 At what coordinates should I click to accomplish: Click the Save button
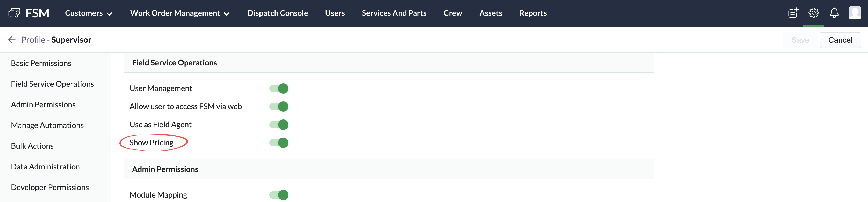pyautogui.click(x=800, y=40)
